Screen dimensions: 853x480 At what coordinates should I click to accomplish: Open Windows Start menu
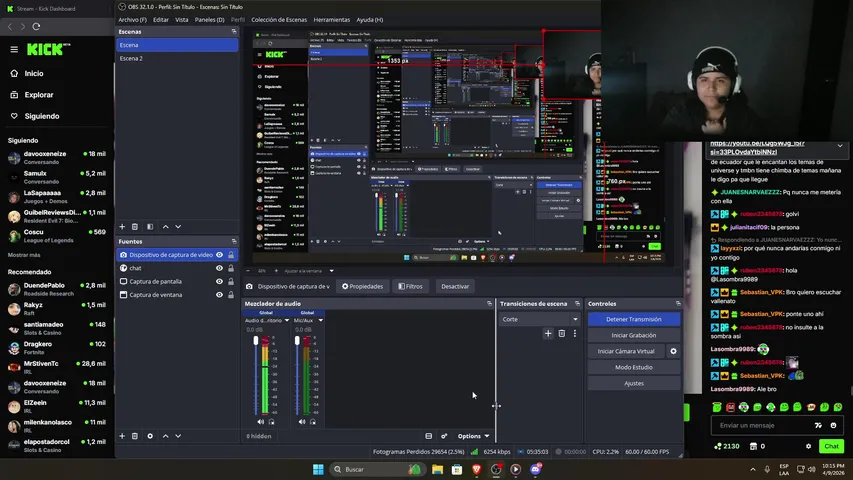click(318, 469)
